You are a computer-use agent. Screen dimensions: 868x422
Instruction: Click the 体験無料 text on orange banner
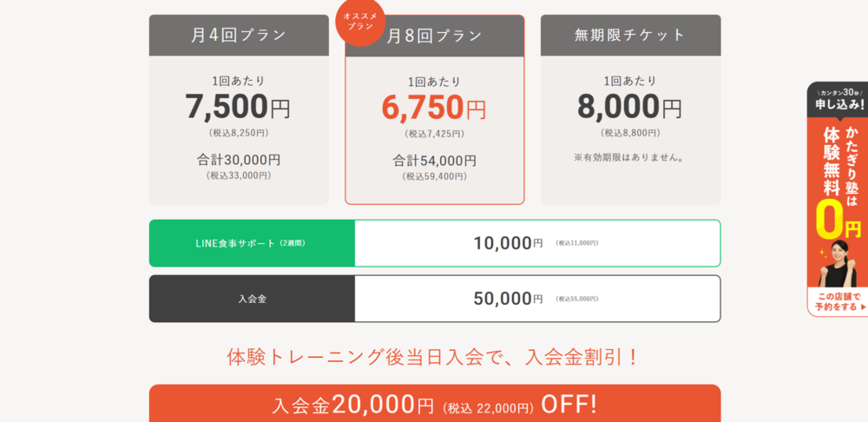coord(832,161)
